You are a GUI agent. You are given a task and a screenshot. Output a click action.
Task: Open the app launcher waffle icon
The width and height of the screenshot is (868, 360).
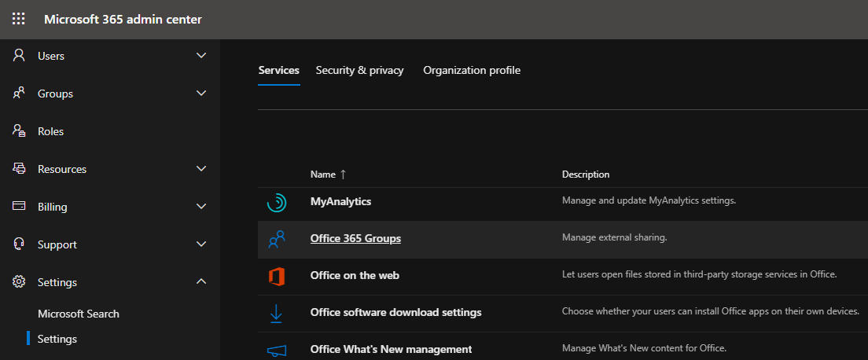pyautogui.click(x=19, y=20)
